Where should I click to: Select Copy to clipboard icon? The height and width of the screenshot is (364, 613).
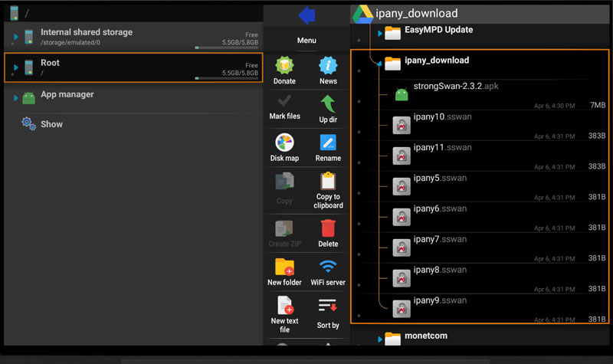point(328,182)
